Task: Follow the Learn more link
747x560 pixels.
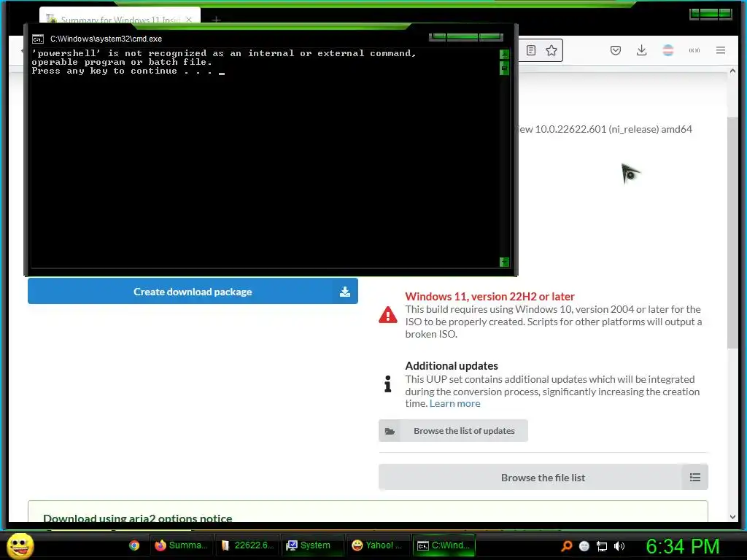Action: pyautogui.click(x=454, y=403)
